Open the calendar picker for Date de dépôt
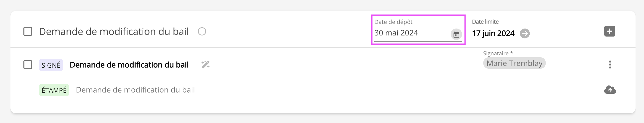The image size is (644, 123). point(456,34)
